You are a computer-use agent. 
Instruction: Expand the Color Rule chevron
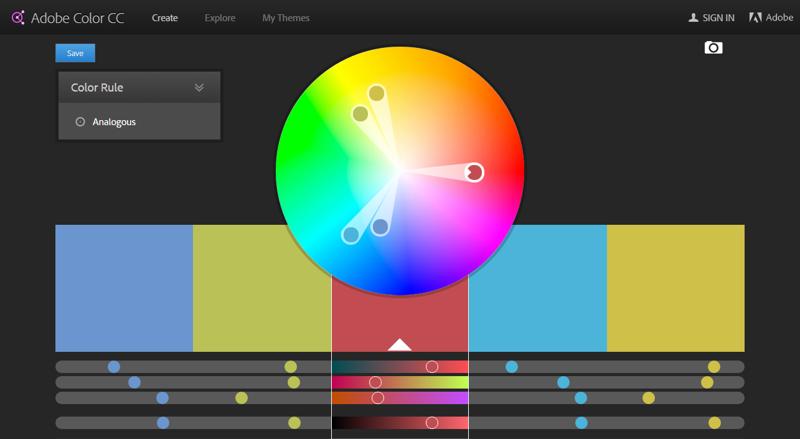click(199, 87)
